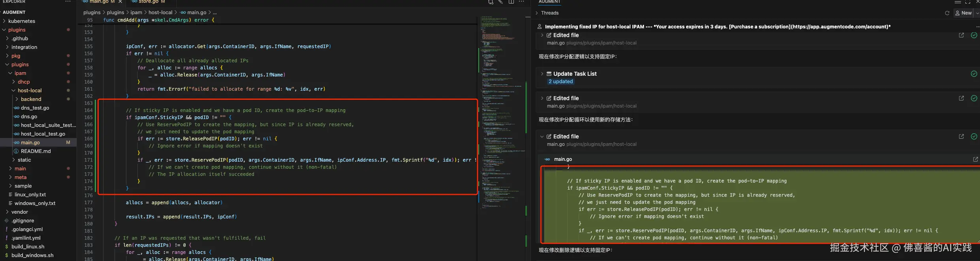Open windows_only.txt file

coord(38,203)
